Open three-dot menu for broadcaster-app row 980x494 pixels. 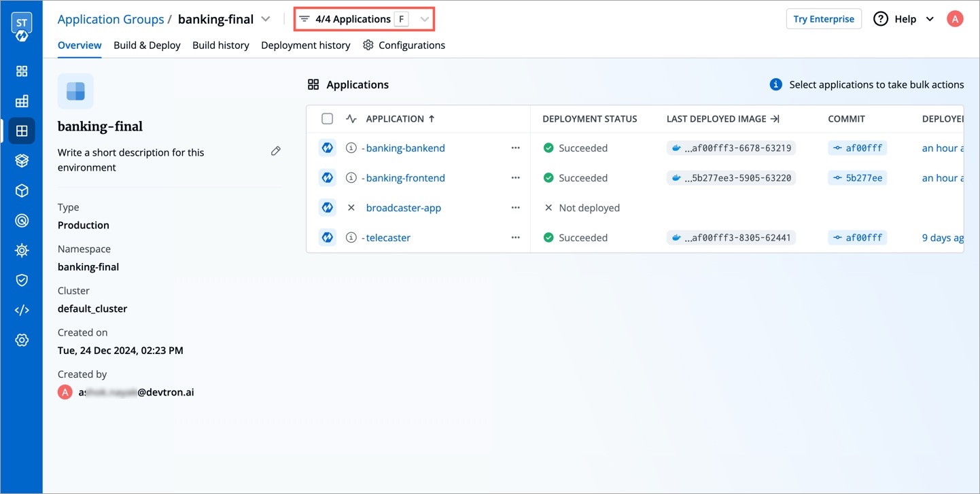coord(515,208)
